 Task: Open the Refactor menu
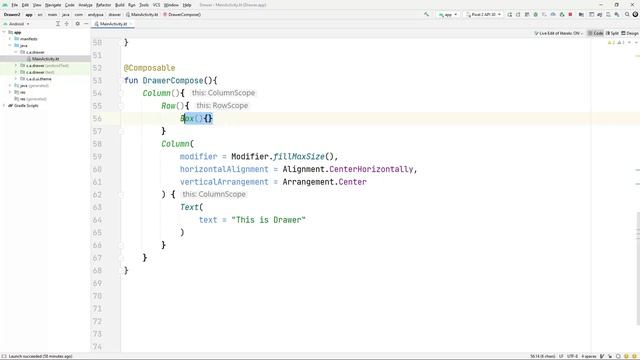103,5
